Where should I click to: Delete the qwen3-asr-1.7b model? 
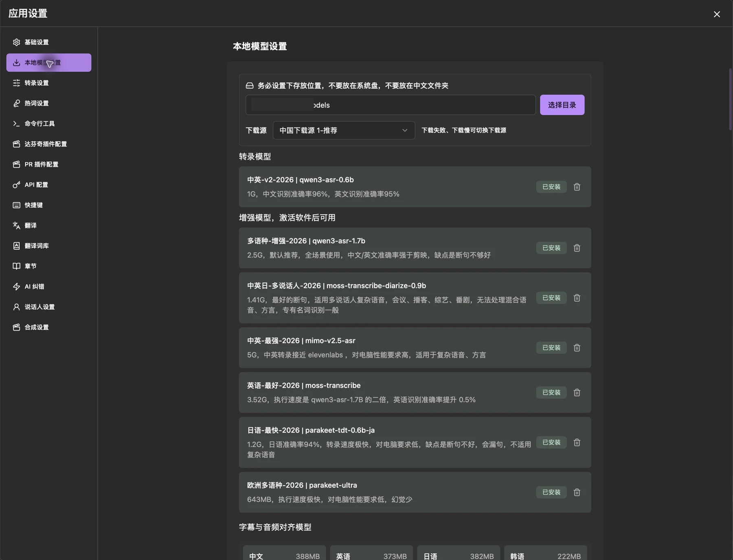pyautogui.click(x=577, y=248)
